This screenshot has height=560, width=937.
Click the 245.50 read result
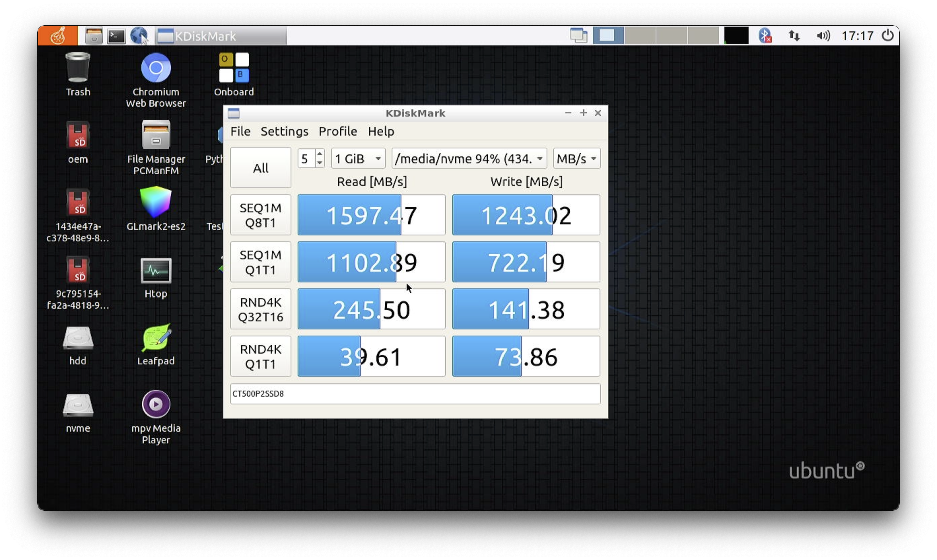(x=371, y=309)
